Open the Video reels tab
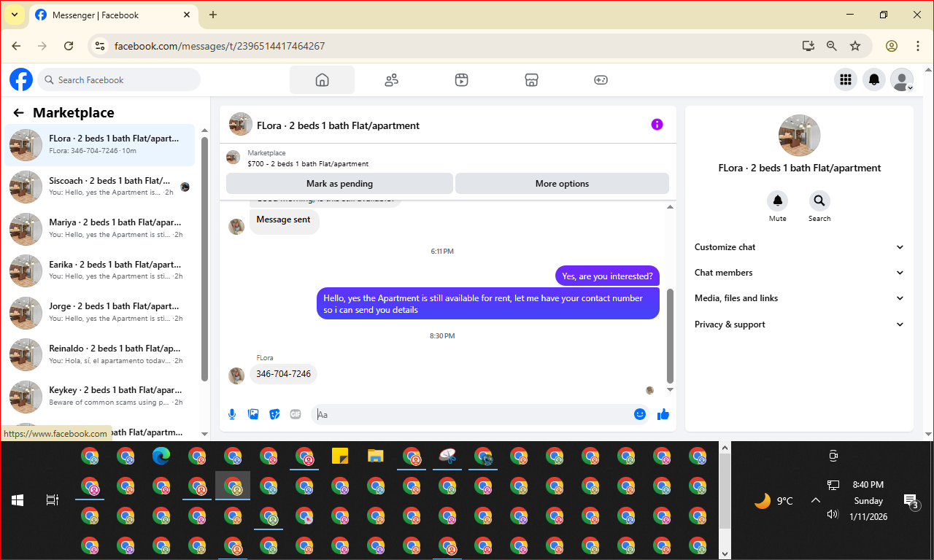Viewport: 934px width, 560px height. coord(461,80)
